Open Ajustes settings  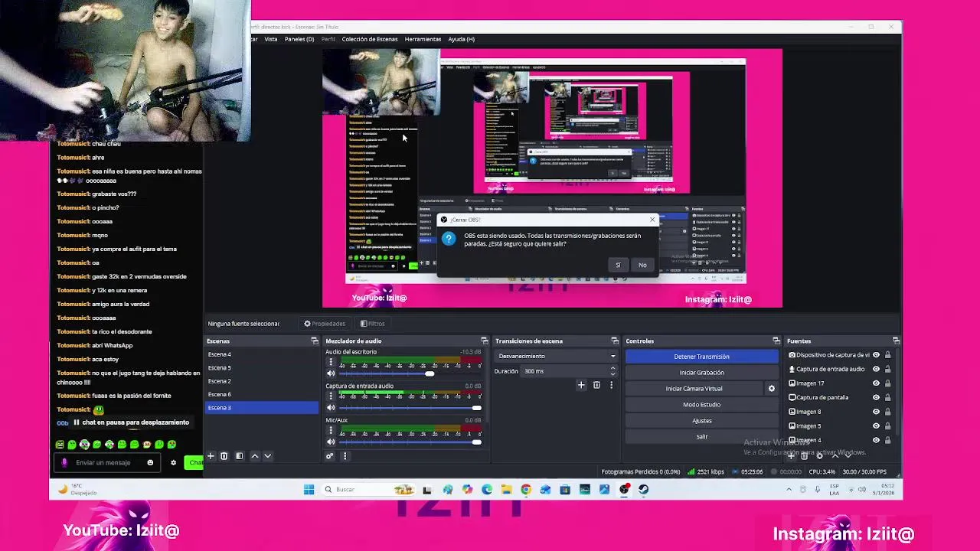click(x=701, y=421)
